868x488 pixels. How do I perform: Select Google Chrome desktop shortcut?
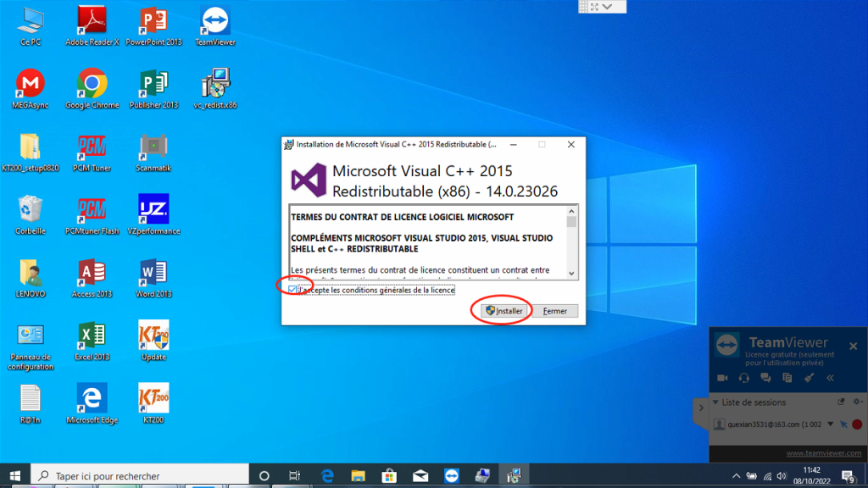point(92,88)
